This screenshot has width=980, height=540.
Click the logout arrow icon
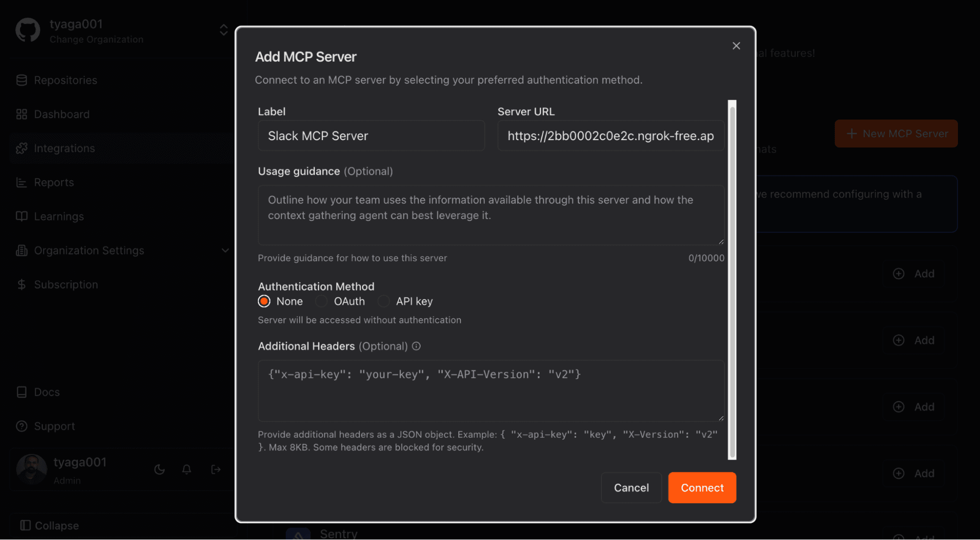216,469
